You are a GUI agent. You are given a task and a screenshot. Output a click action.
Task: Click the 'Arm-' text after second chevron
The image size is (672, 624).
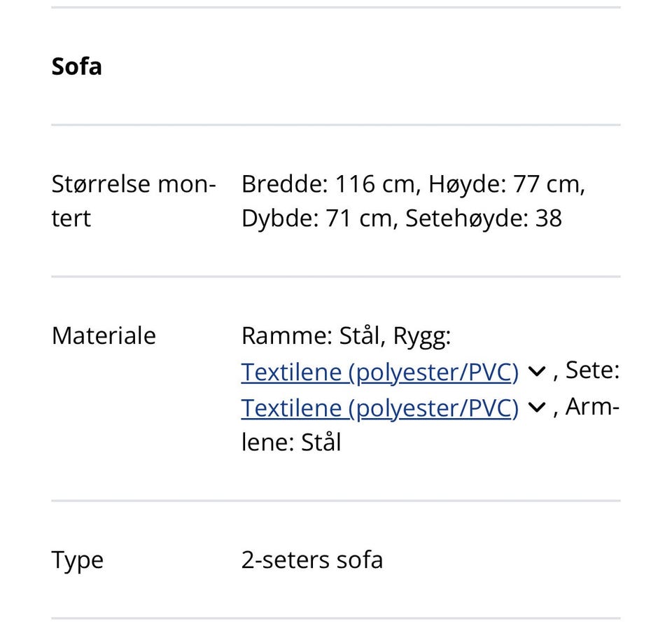[592, 406]
